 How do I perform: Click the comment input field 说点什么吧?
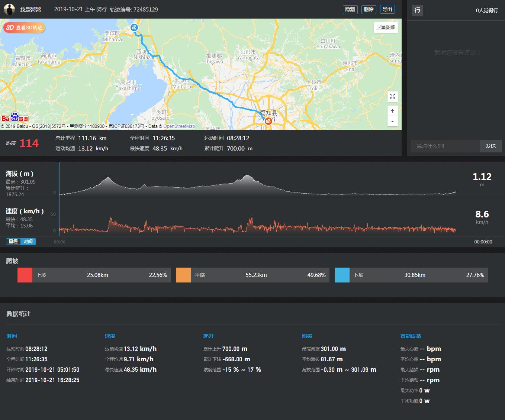click(x=445, y=146)
